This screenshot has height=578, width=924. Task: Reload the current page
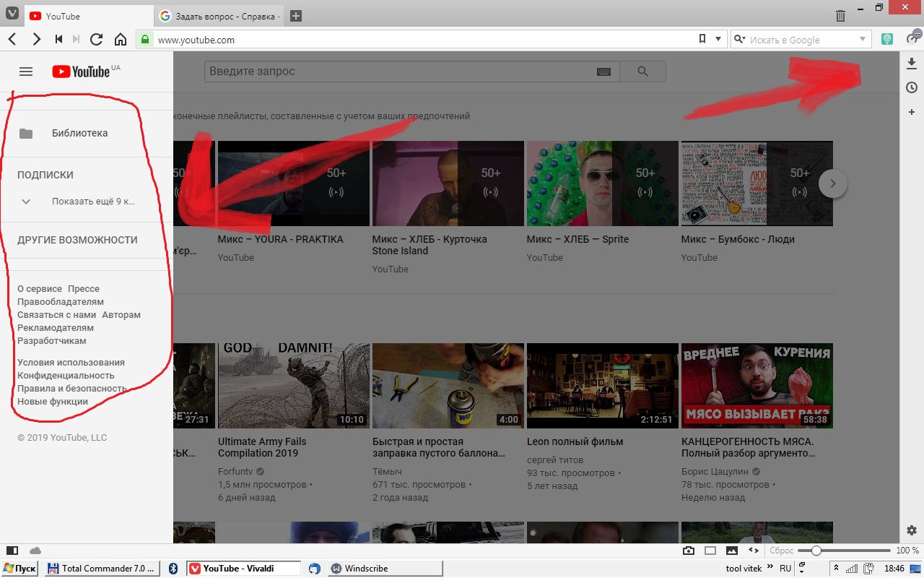click(97, 40)
